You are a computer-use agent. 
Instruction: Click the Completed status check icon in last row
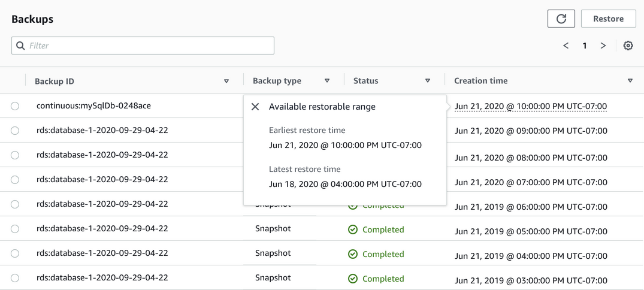(353, 279)
